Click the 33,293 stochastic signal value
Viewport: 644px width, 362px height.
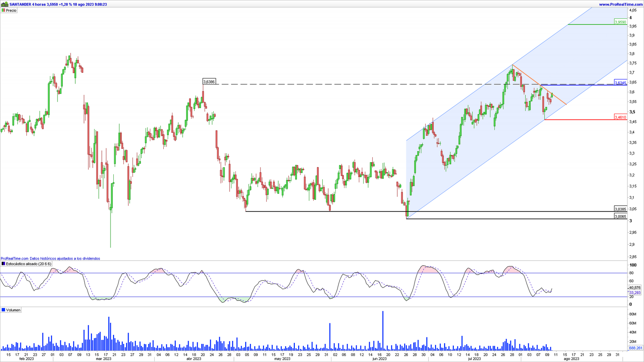[x=635, y=292]
